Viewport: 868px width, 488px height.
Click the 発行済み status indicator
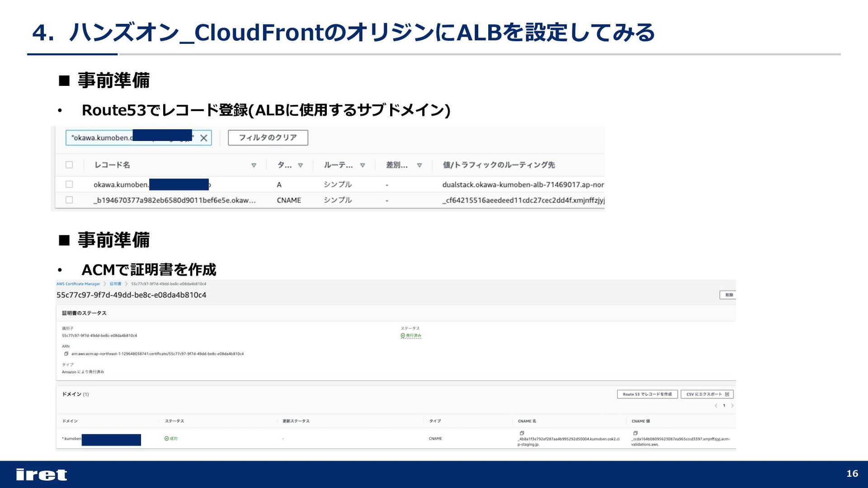(x=411, y=336)
